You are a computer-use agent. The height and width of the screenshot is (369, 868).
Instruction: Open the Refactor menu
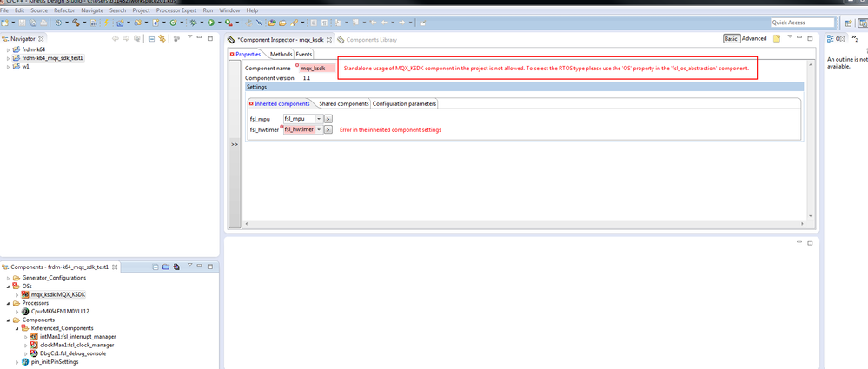pos(64,10)
